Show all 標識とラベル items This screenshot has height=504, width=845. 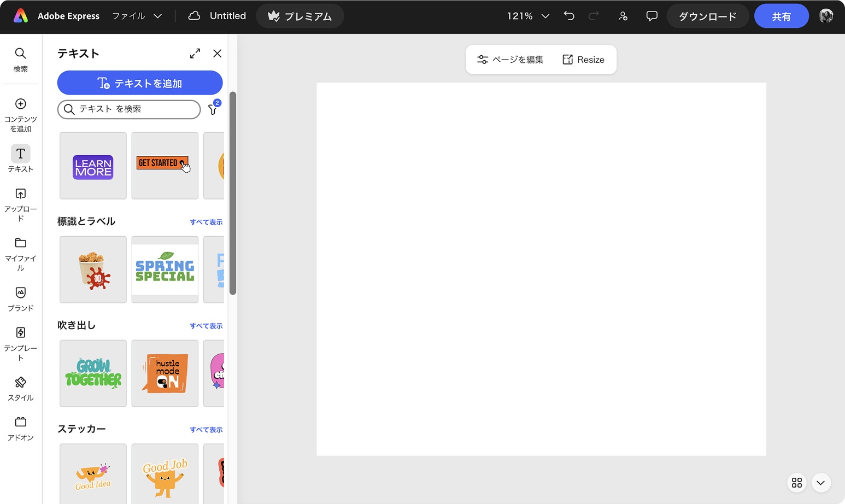206,222
